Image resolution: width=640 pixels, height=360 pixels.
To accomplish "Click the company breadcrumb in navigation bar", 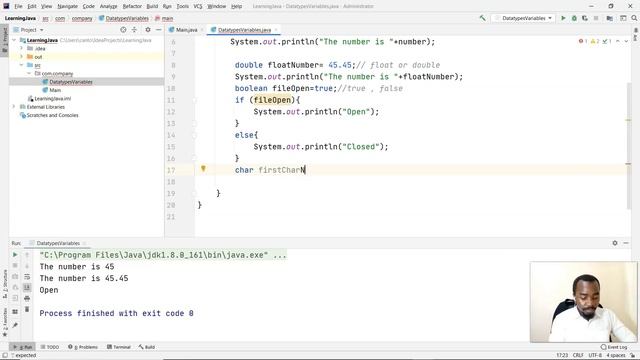I will [82, 18].
